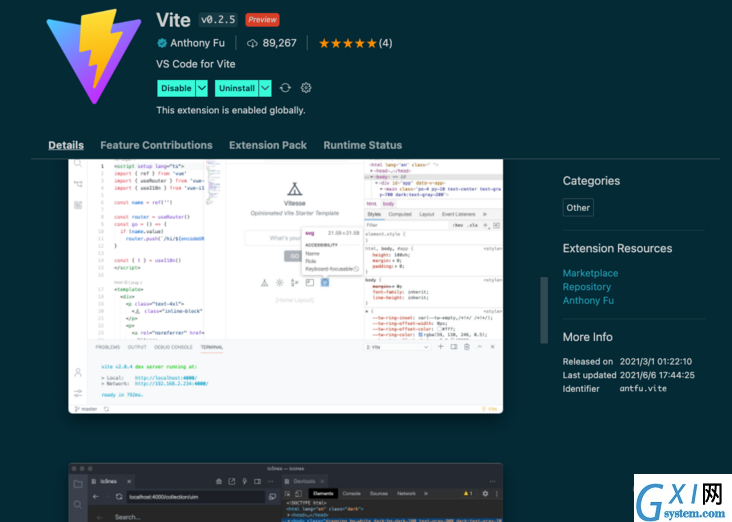Viewport: 732px width, 522px height.
Task: Click the search icon in light preview sidebar
Action: pyautogui.click(x=78, y=164)
